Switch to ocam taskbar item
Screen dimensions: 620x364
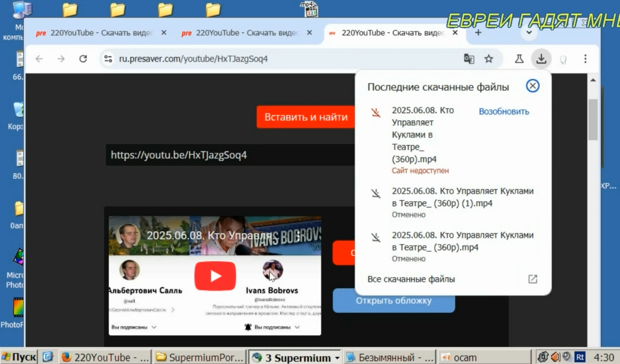pos(484,357)
